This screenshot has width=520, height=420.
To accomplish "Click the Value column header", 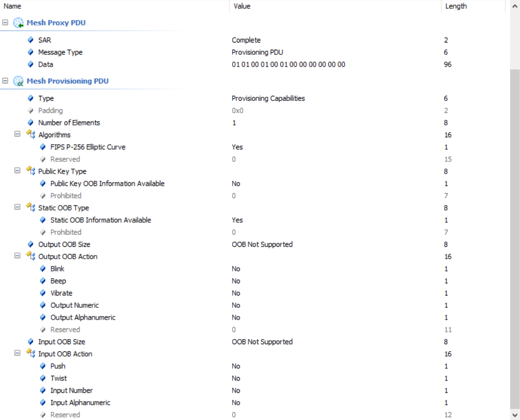I will [242, 6].
